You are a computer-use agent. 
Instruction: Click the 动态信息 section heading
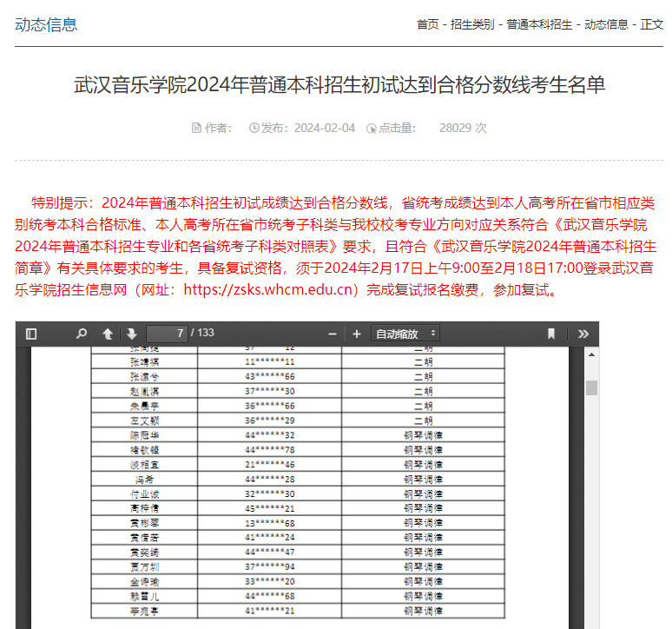(x=46, y=24)
